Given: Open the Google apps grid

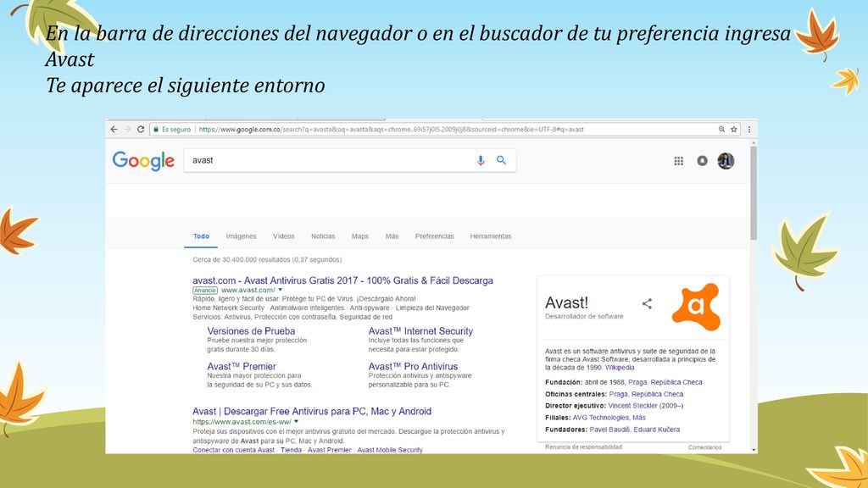Looking at the screenshot, I should [679, 161].
